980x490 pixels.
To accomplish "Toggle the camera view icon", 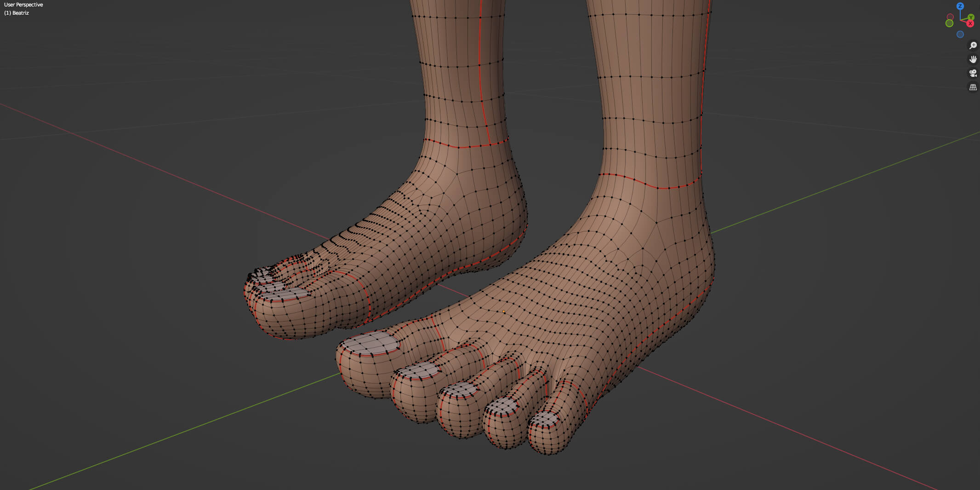I will (x=973, y=73).
